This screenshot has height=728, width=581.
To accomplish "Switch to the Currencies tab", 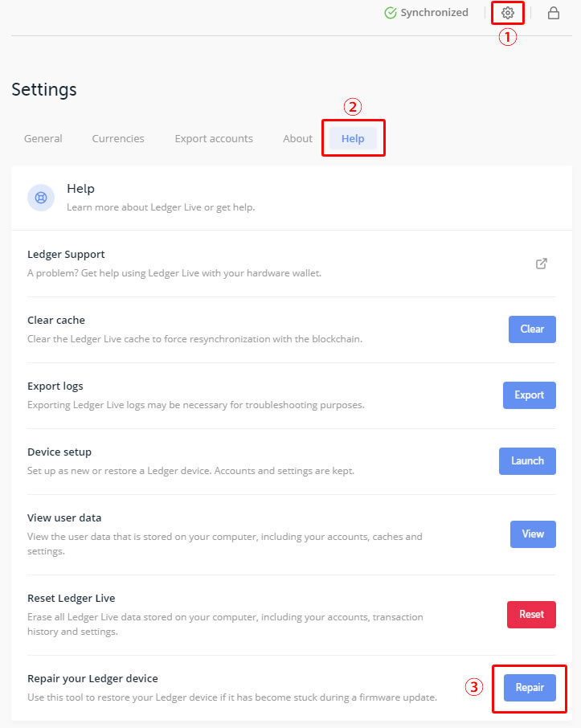I will point(118,138).
